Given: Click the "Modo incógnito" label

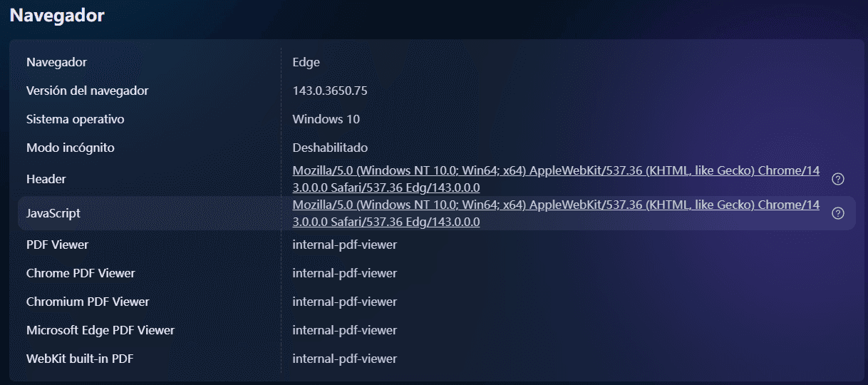Looking at the screenshot, I should point(70,148).
